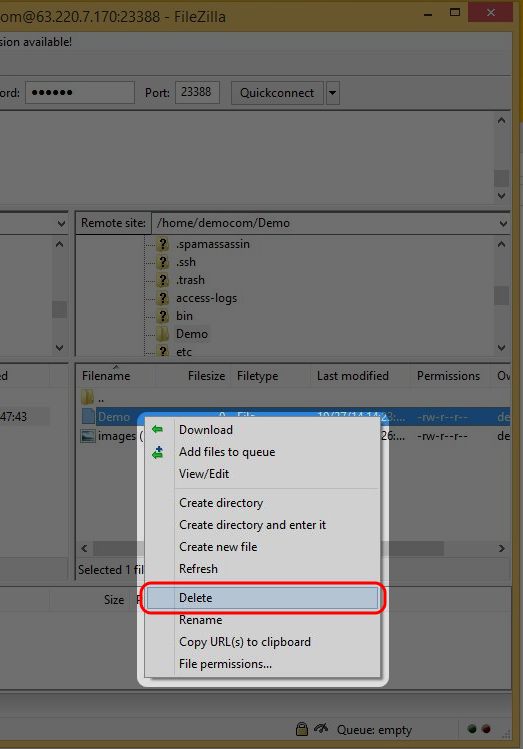Image resolution: width=523 pixels, height=749 pixels.
Task: Click local tree scrollbar up arrow
Action: coord(59,244)
